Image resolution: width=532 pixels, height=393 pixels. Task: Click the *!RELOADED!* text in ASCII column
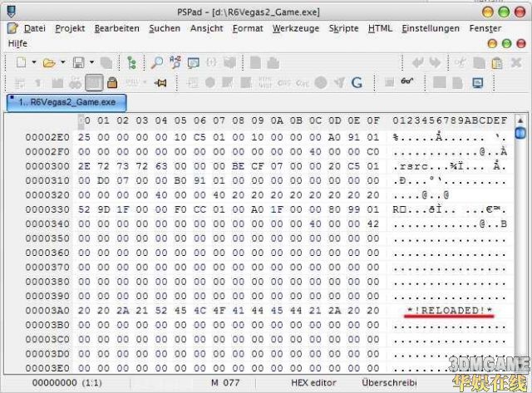pyautogui.click(x=450, y=310)
